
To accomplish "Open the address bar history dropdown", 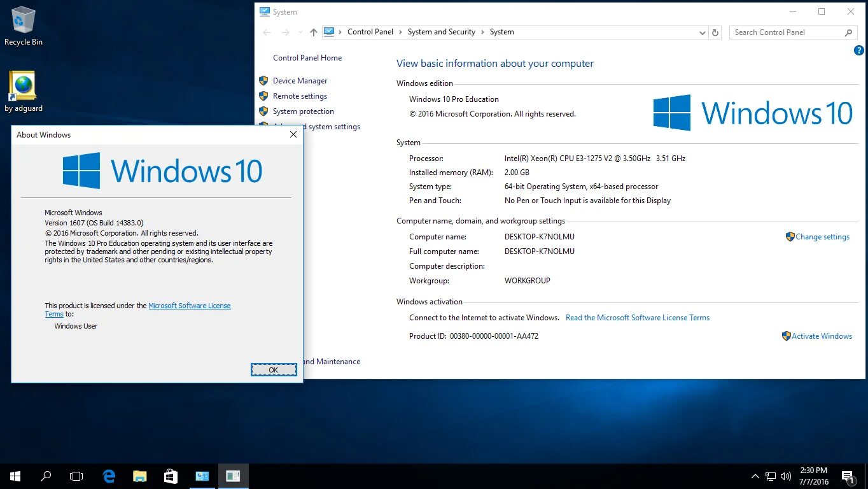I will [x=703, y=32].
